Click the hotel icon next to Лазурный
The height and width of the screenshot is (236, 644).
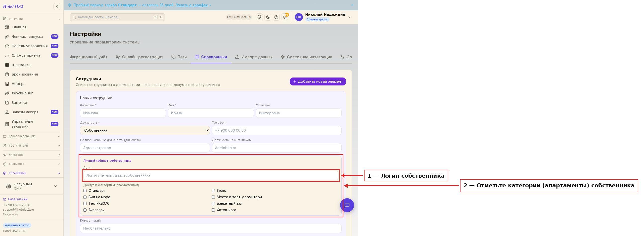click(8, 186)
